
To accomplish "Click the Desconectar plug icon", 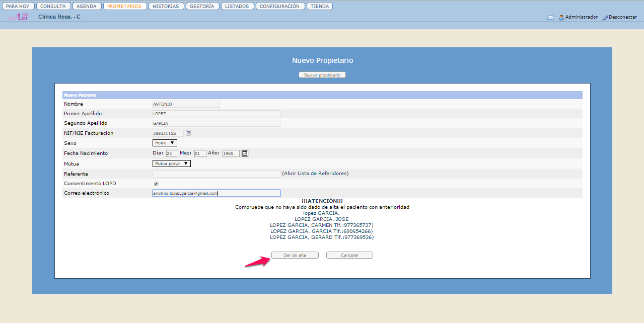I will (605, 17).
